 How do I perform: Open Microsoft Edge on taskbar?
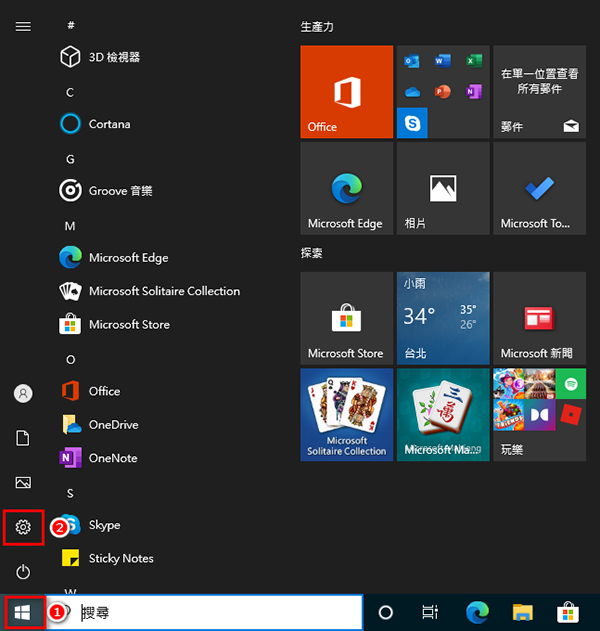[477, 612]
